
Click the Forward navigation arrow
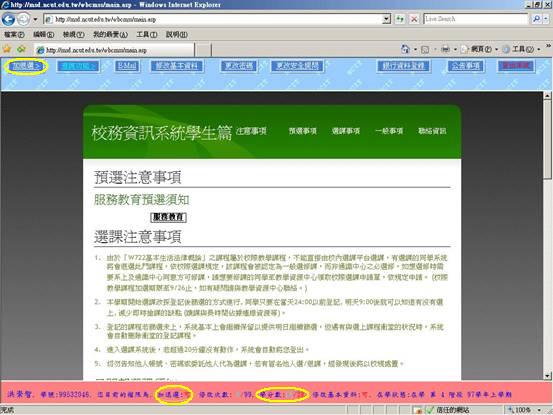tap(23, 19)
